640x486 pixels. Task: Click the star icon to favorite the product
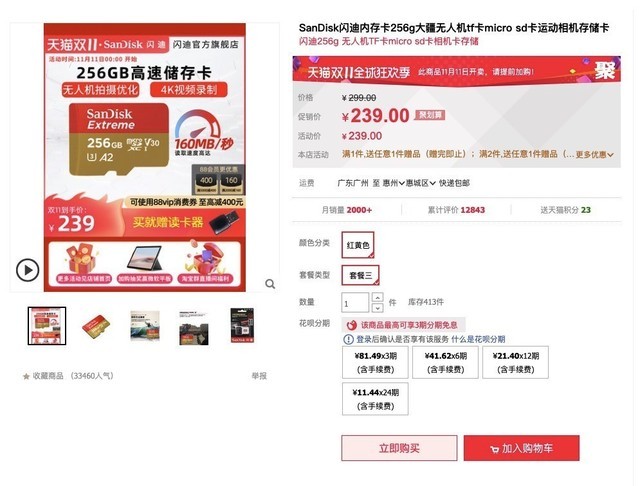pos(27,376)
